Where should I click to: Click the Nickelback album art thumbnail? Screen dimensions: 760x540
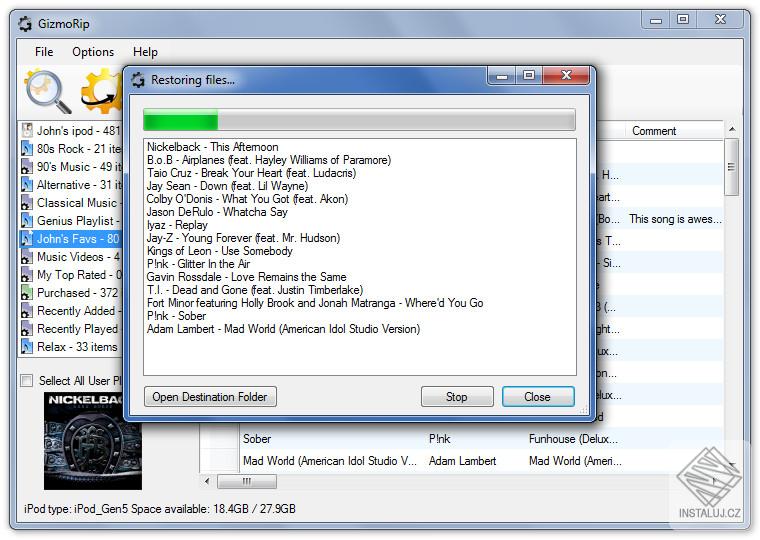point(93,441)
